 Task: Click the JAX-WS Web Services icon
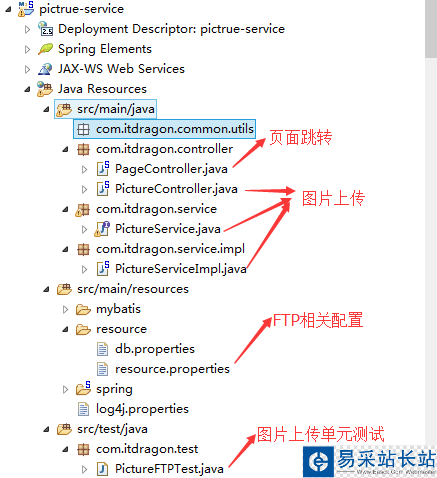click(x=45, y=69)
